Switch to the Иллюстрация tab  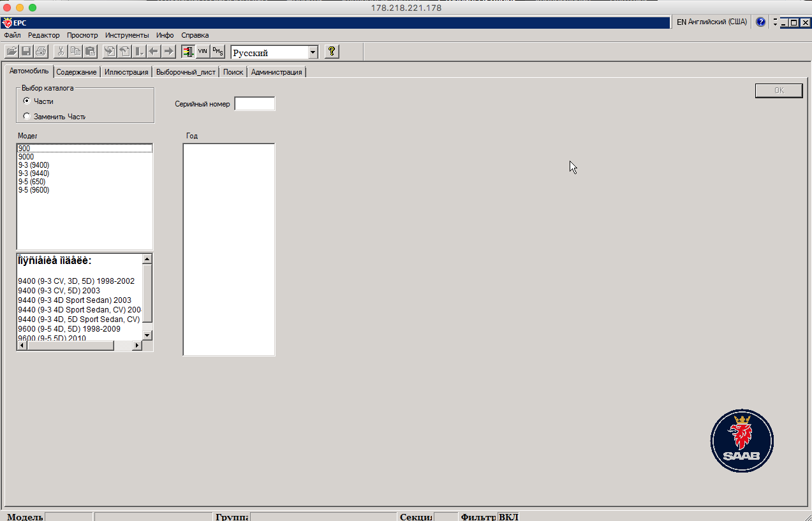(x=126, y=72)
